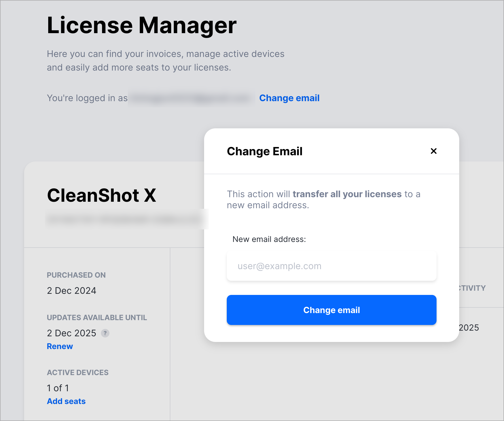Click the new email address input field
The image size is (504, 421).
[331, 266]
